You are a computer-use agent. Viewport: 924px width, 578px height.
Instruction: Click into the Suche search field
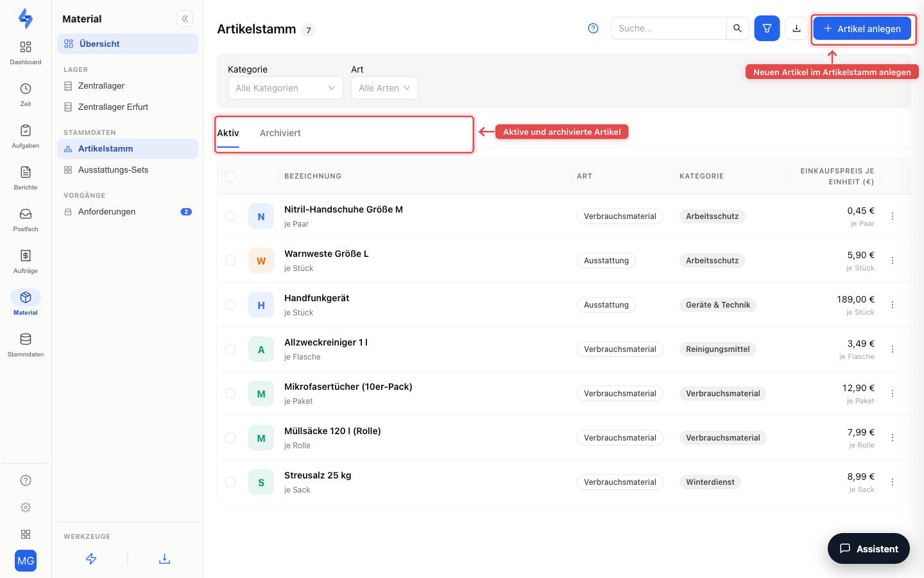pyautogui.click(x=669, y=28)
